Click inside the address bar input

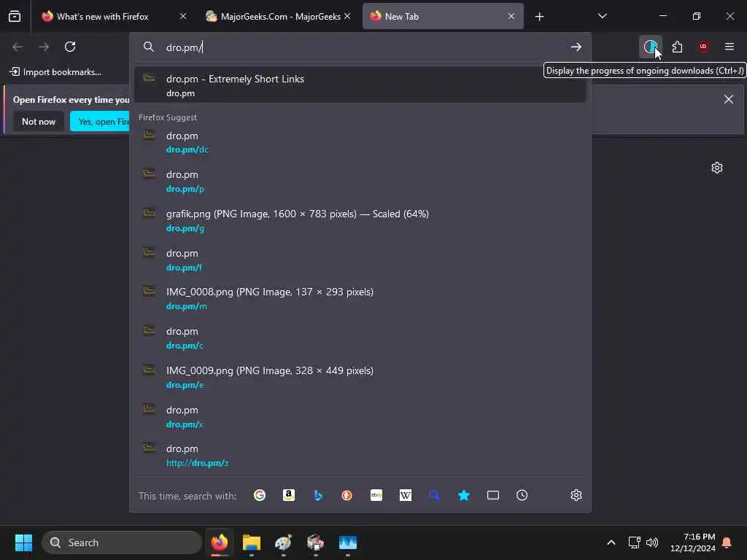pyautogui.click(x=362, y=47)
